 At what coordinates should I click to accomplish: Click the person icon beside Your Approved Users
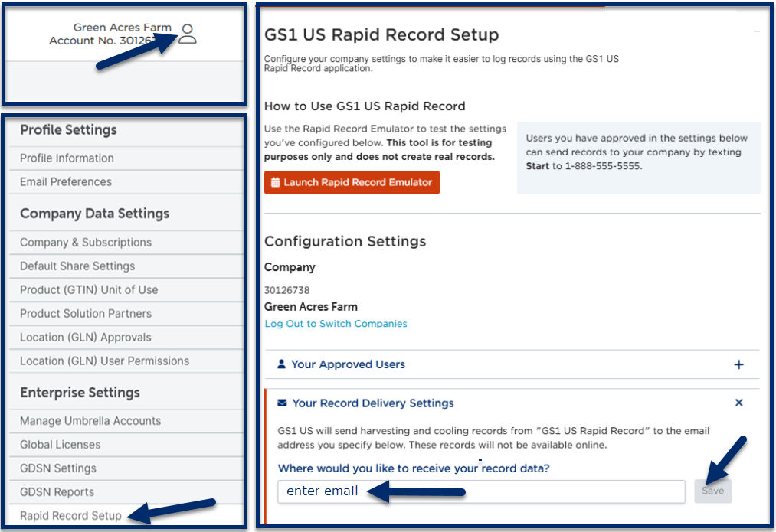coord(281,364)
